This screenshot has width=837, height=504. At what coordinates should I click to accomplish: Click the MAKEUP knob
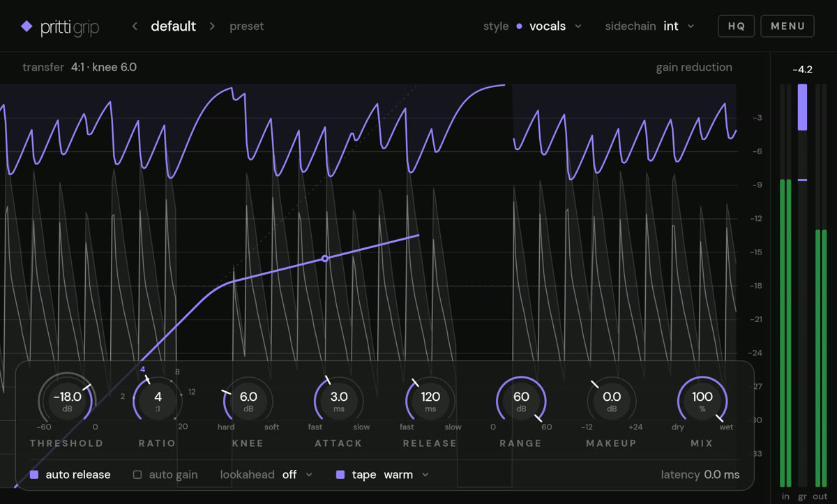click(x=612, y=402)
